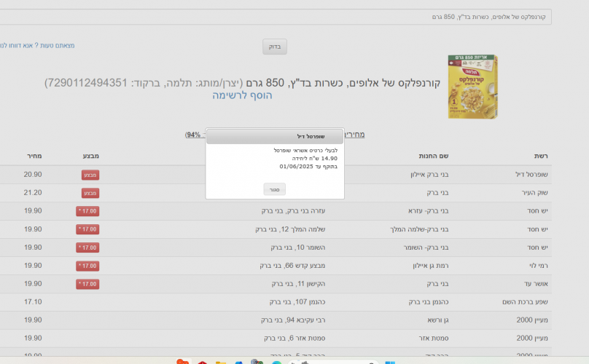Click the כהנמן בני ברק store name
589x364 pixels.
[x=429, y=301]
